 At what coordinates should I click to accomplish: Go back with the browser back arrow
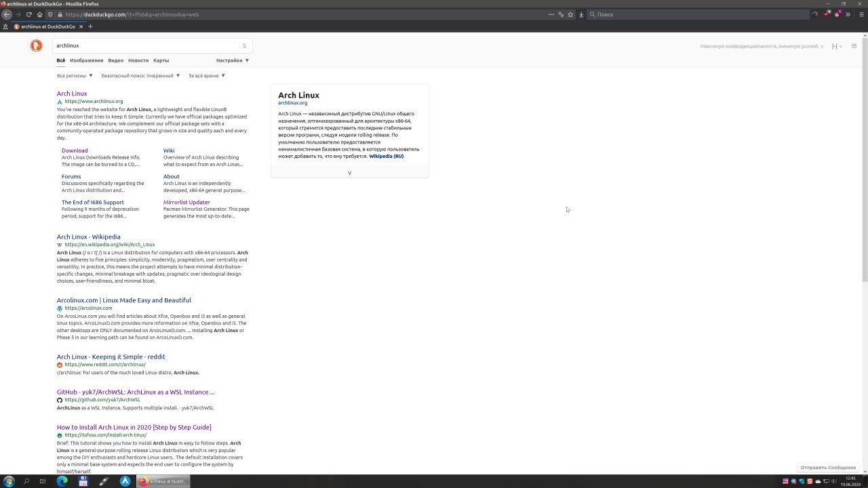[x=7, y=14]
